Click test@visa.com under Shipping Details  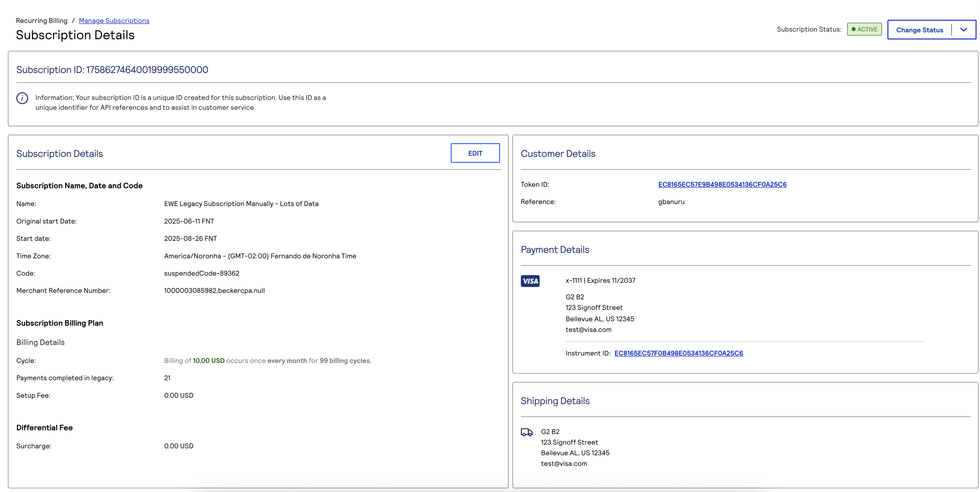coord(564,463)
